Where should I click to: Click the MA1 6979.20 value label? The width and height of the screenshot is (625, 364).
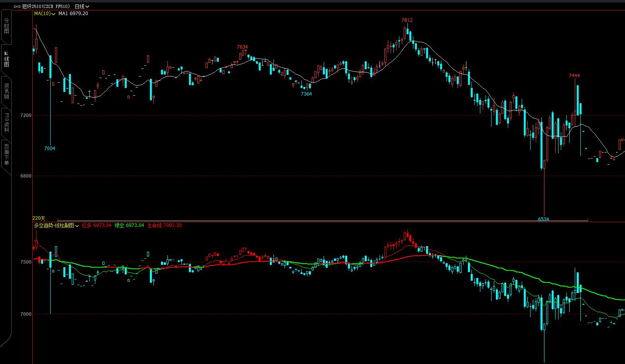73,14
